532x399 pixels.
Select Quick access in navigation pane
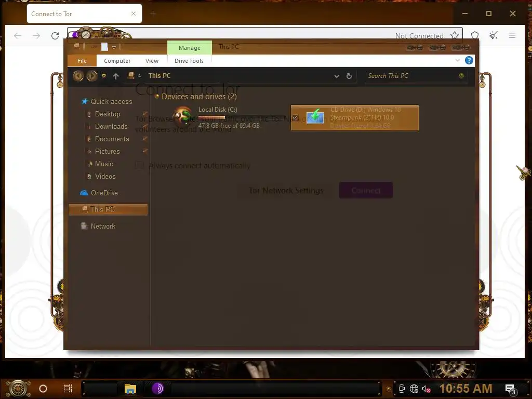pyautogui.click(x=111, y=101)
